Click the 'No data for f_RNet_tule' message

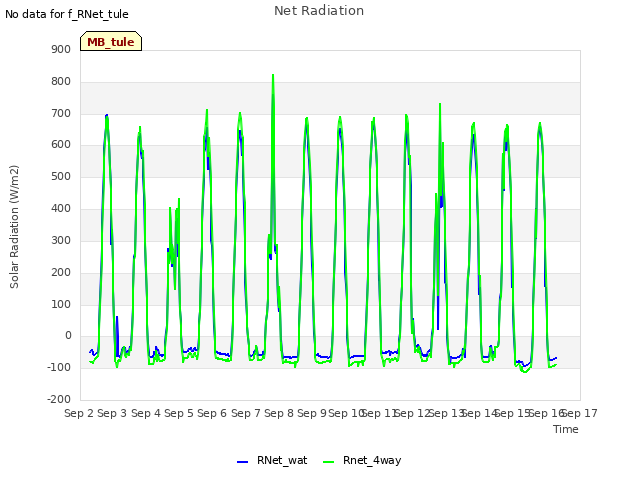(67, 14)
